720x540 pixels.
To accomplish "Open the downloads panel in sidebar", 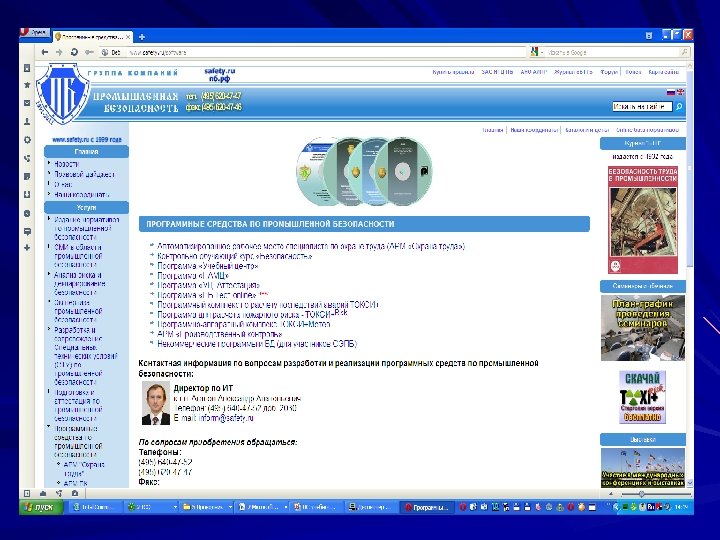I will coord(27,195).
